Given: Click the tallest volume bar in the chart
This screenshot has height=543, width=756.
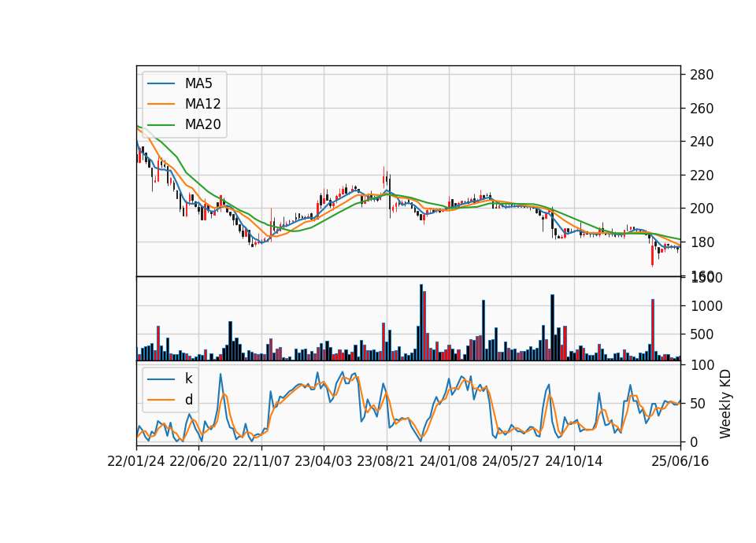Looking at the screenshot, I should [x=421, y=323].
